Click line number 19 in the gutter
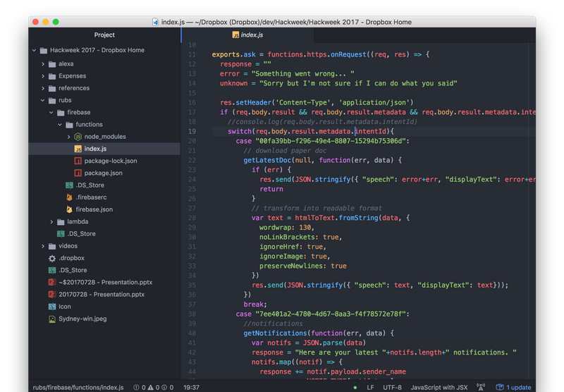 coord(192,132)
